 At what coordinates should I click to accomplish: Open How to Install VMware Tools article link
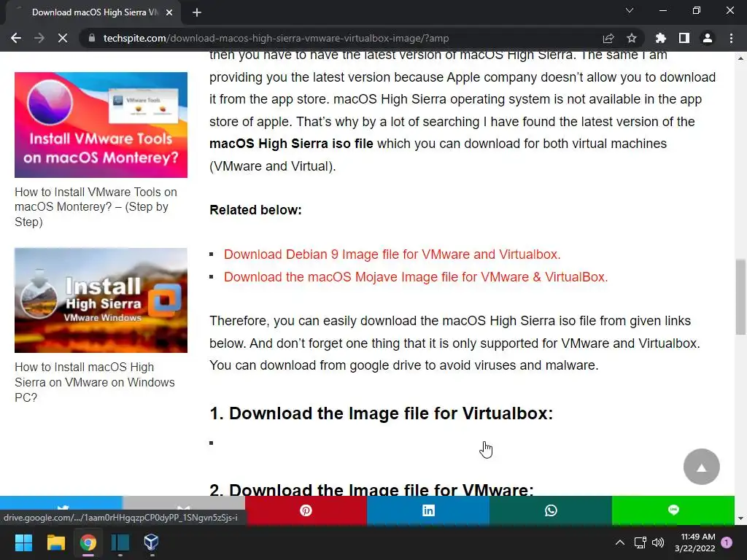96,206
